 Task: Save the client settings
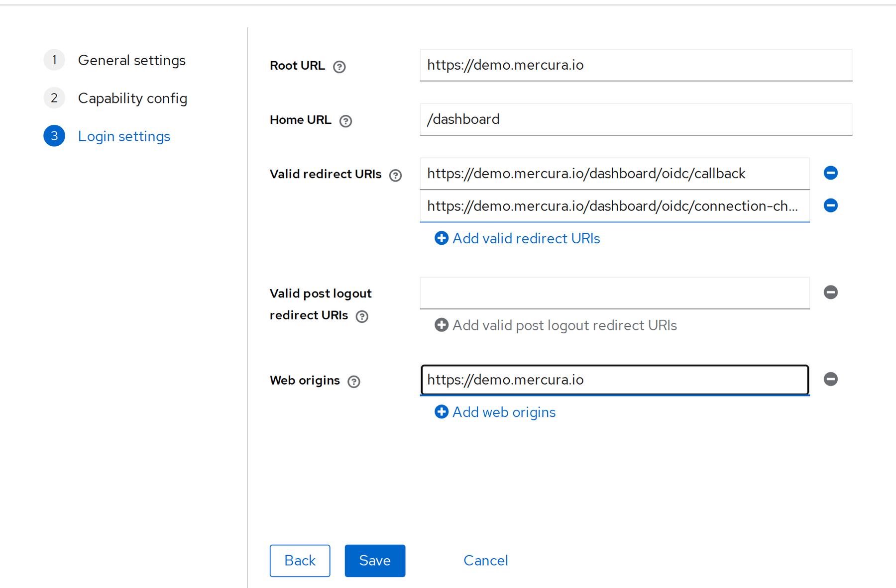[x=375, y=561]
